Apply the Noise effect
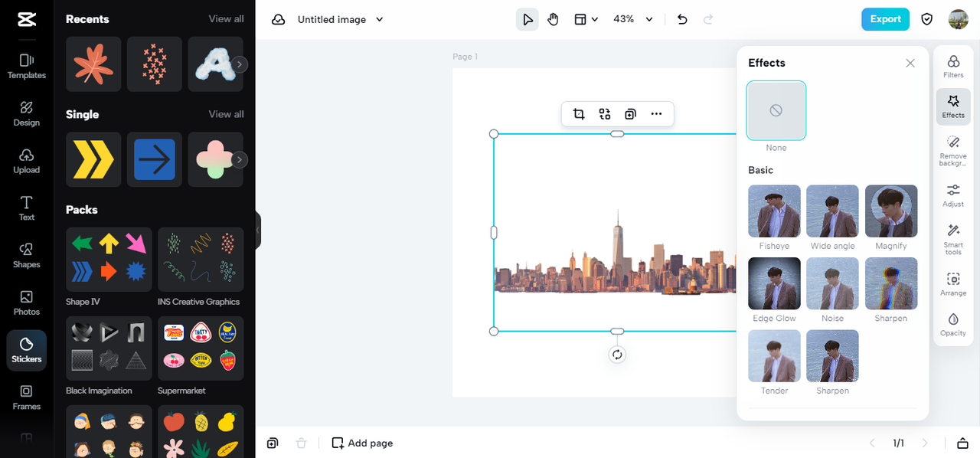 click(x=833, y=283)
